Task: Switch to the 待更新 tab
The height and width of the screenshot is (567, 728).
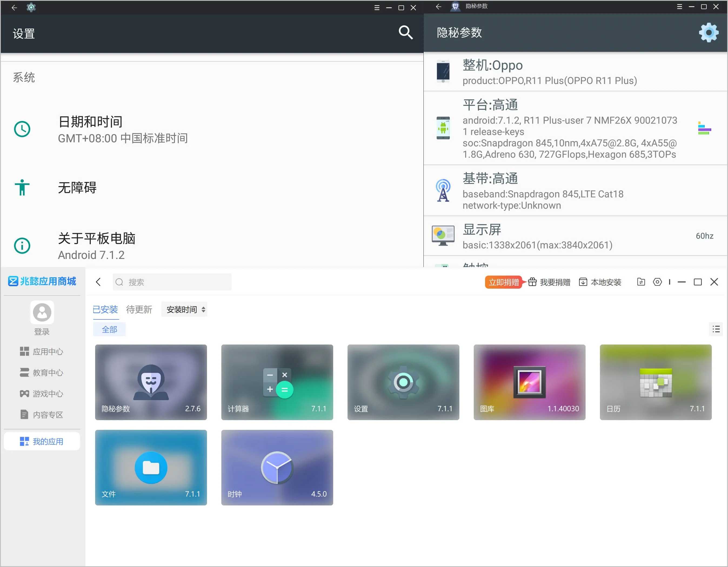Action: pyautogui.click(x=139, y=309)
